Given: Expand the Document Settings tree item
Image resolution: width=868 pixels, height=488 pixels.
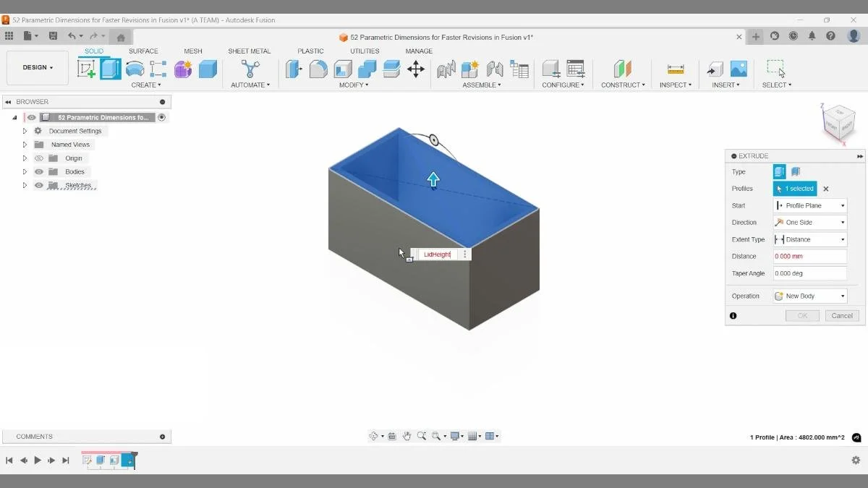Looking at the screenshot, I should [24, 130].
